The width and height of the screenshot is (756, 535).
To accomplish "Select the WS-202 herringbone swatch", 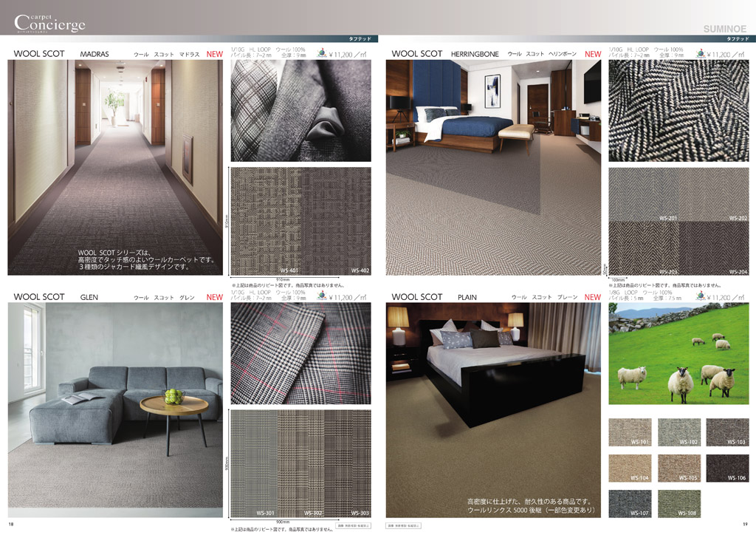I will tap(714, 194).
